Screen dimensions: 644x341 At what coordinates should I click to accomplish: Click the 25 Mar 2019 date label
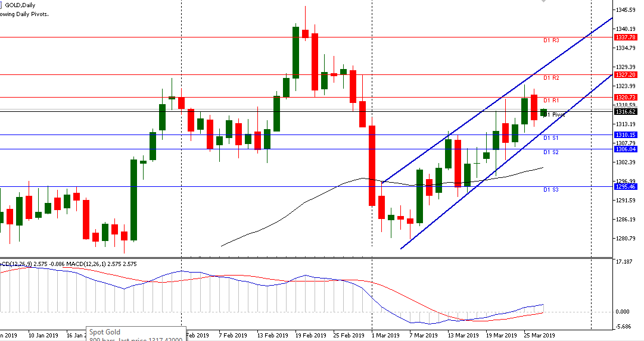click(539, 335)
